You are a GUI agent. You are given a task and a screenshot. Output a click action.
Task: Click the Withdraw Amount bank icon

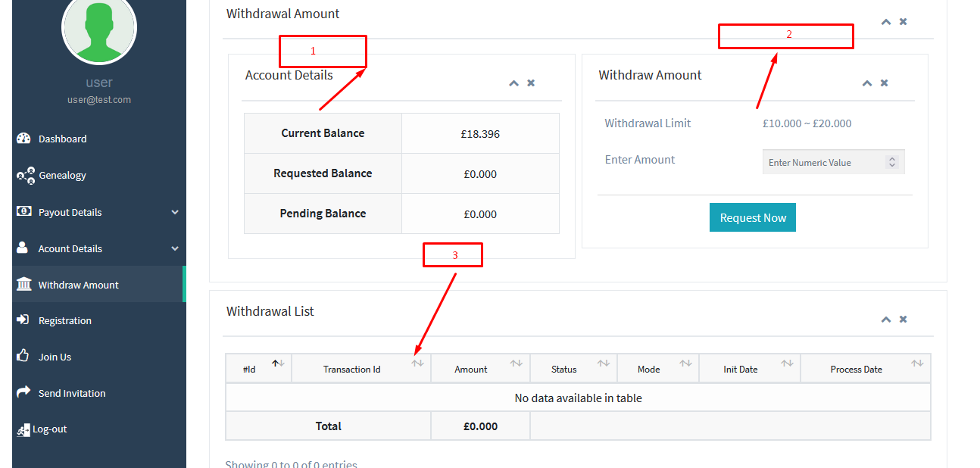(x=23, y=285)
